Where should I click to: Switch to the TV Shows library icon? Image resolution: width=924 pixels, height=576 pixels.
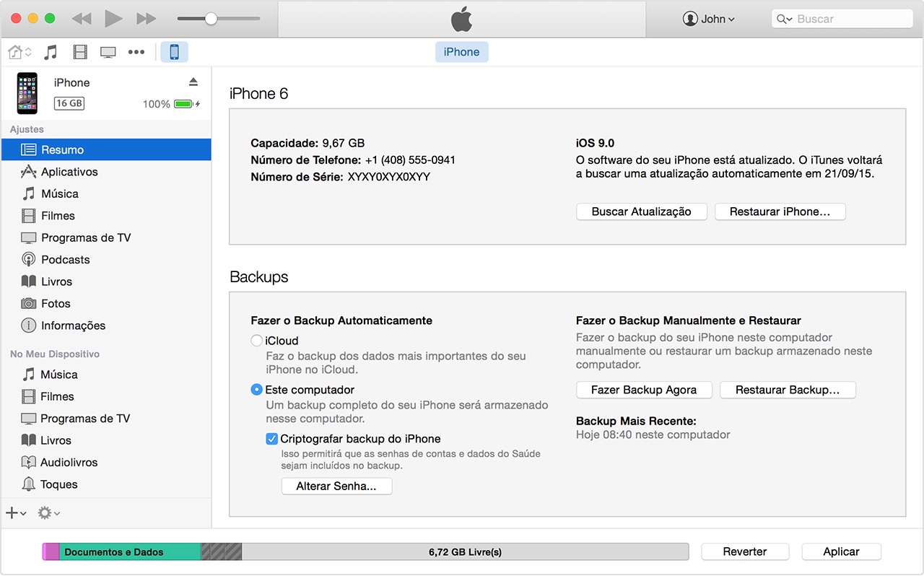108,52
